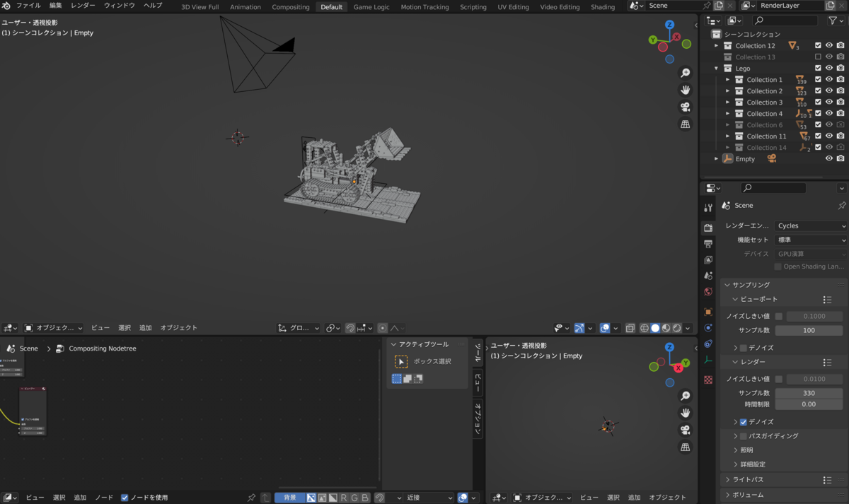Open the View Layer properties tab

(x=708, y=260)
